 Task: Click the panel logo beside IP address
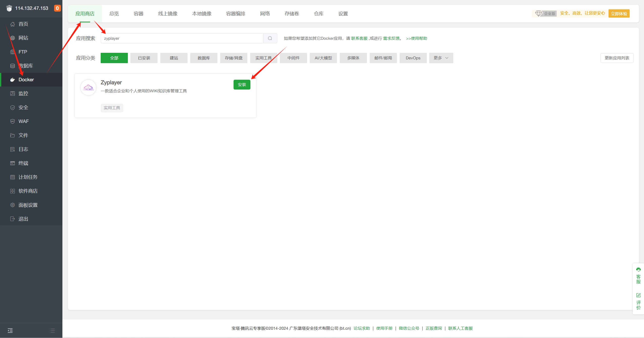coord(9,8)
